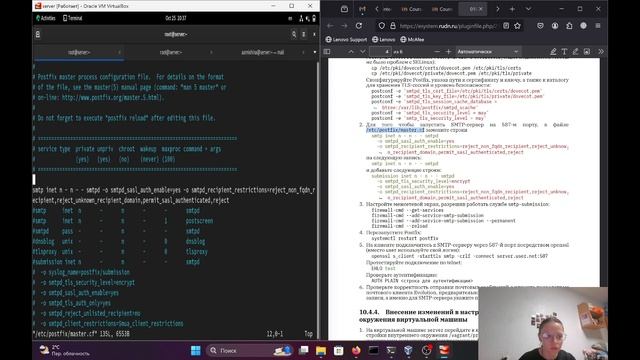Open more PDF viewer tools
The width and height of the screenshot is (640, 360).
(601, 52)
